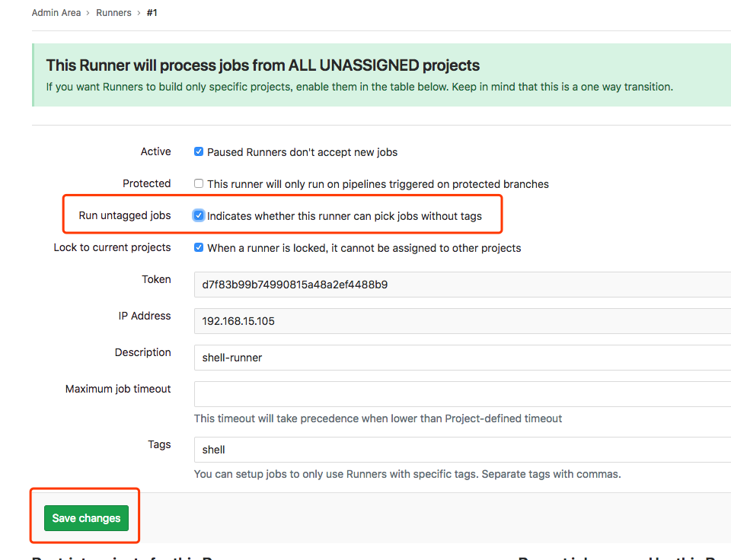
Task: Click the ALL UNASSIGNED projects banner heading
Action: (263, 65)
